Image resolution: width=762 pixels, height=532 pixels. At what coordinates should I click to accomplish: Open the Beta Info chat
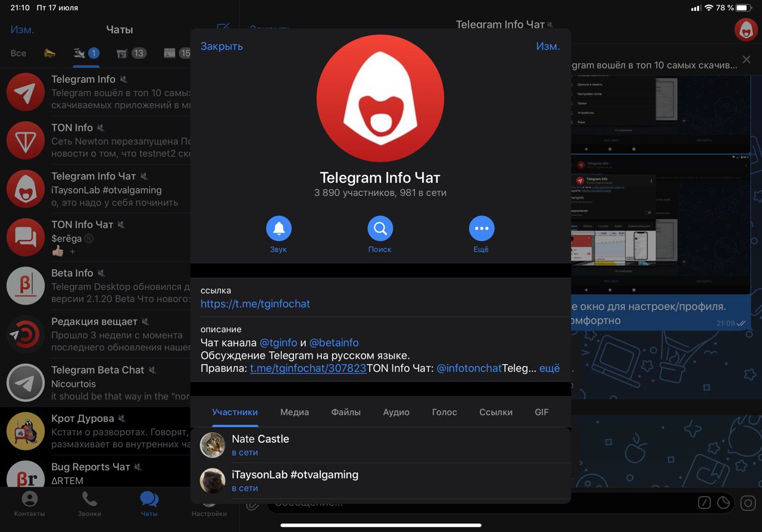(x=95, y=286)
